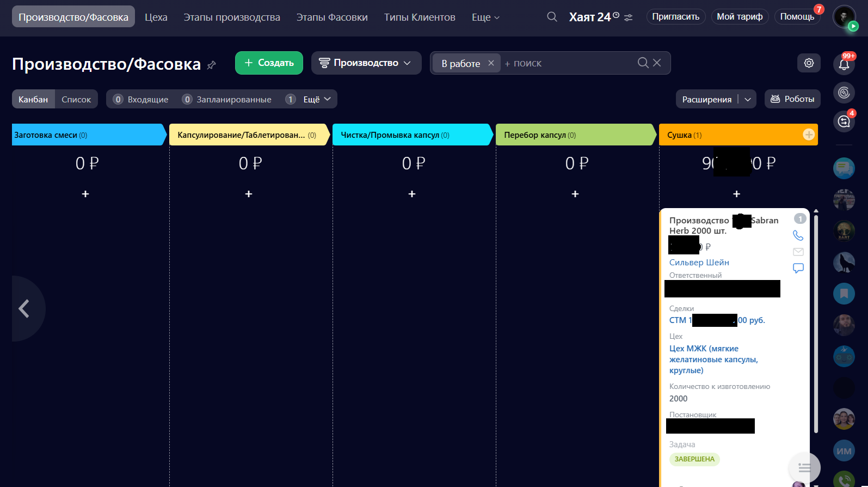
Task: Select the Канбан view toggle
Action: tap(33, 99)
